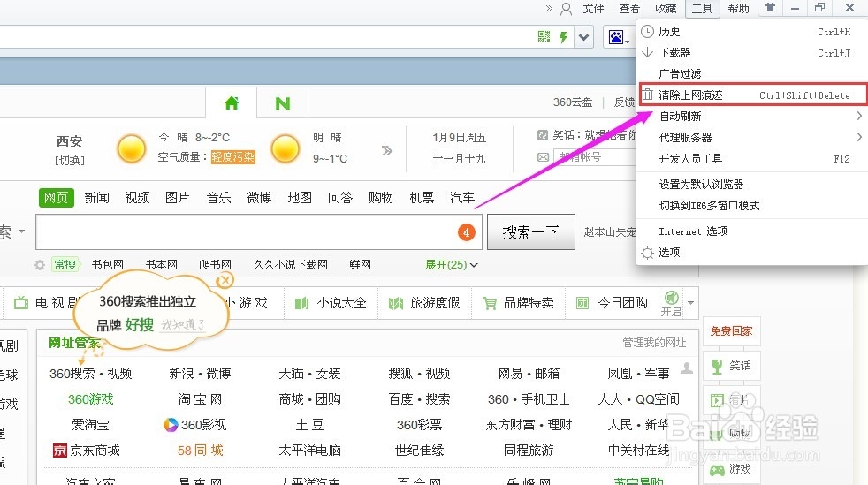Open the search engine selector dropdown arrow
868x485 pixels.
coord(21,231)
